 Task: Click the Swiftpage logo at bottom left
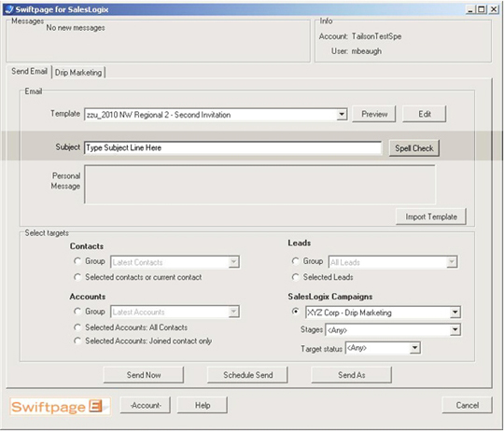tap(60, 407)
